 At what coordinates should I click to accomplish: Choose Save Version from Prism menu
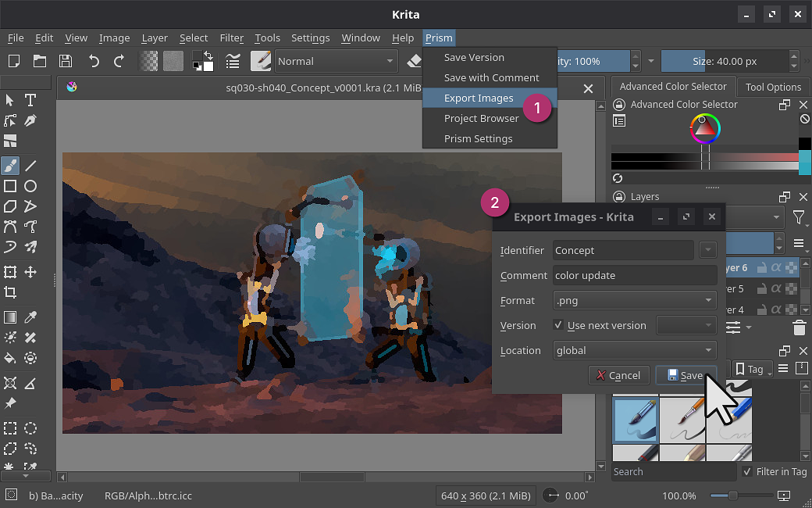490,58
